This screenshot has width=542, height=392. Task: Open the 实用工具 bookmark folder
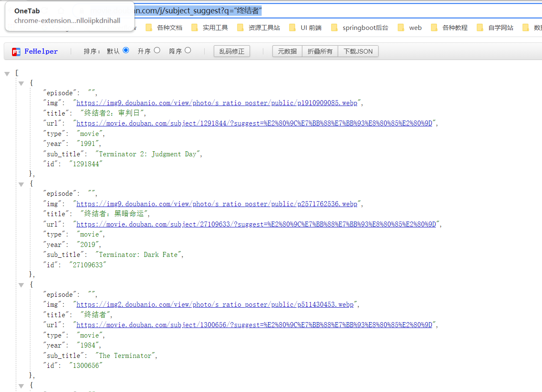click(x=210, y=28)
